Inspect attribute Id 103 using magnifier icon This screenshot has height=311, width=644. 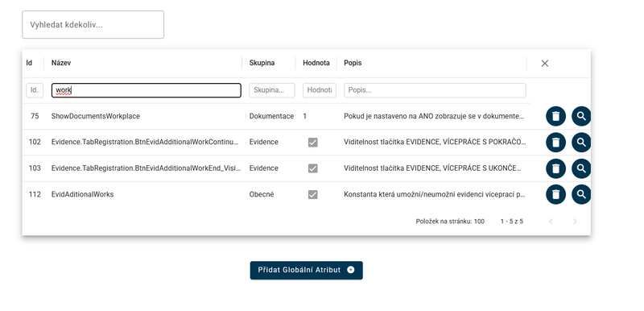tap(580, 168)
